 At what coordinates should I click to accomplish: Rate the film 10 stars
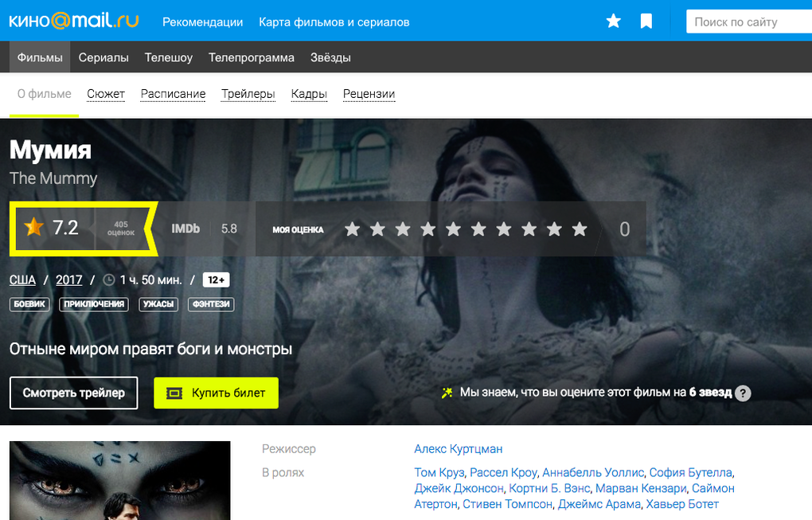580,229
